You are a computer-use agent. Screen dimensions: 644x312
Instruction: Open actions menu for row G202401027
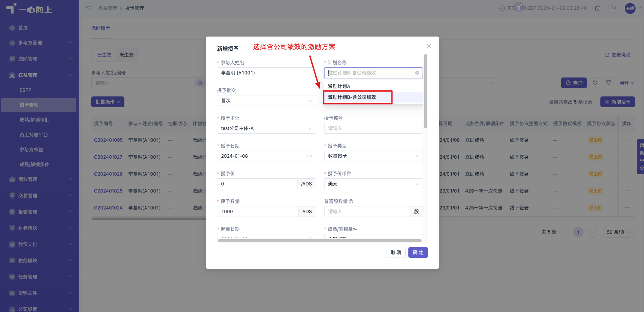627,157
